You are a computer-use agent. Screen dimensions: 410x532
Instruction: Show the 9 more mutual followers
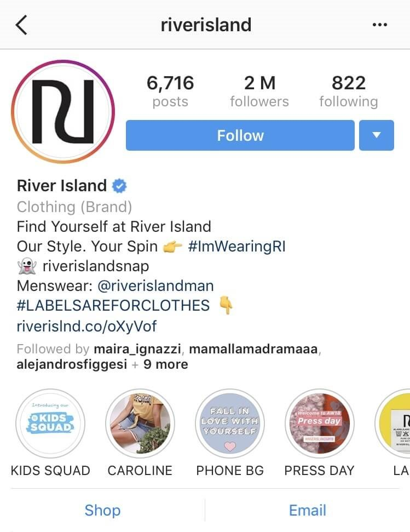(165, 364)
